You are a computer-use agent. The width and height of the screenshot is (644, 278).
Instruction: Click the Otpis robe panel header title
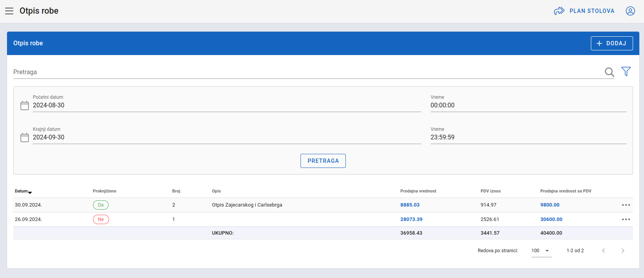tap(28, 43)
